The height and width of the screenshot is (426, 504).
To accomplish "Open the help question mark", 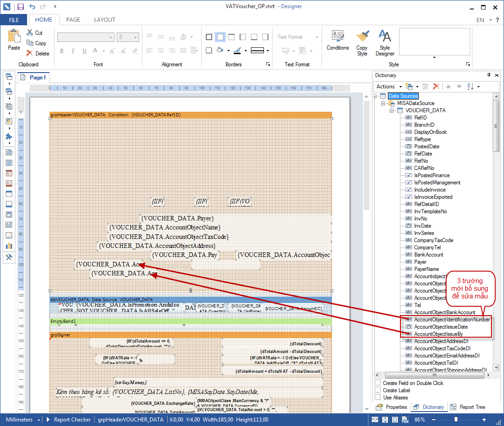I will [x=497, y=20].
